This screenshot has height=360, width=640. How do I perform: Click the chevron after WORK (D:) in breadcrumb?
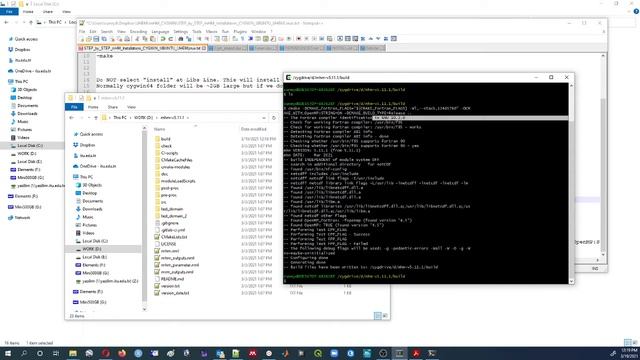(x=156, y=118)
